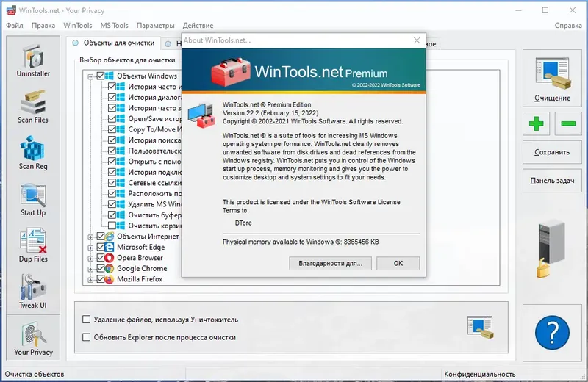Click OK in the About dialog
The width and height of the screenshot is (588, 382).
coord(398,263)
